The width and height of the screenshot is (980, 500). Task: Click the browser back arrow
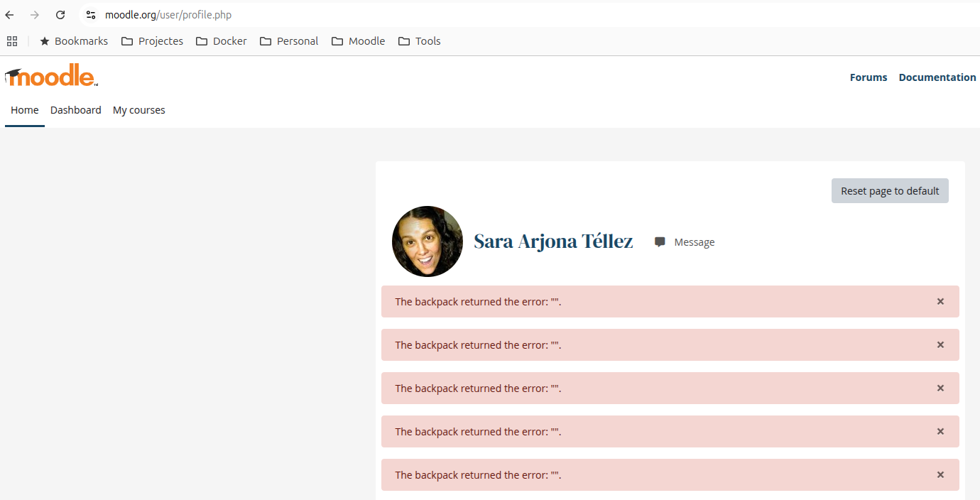pyautogui.click(x=10, y=15)
